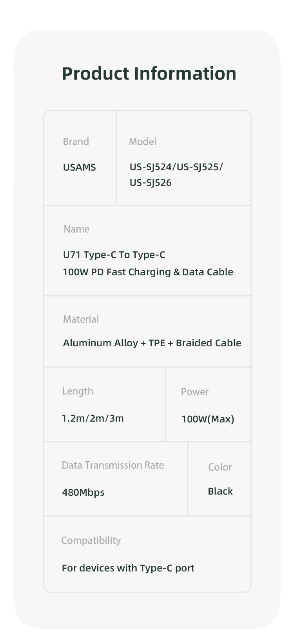Click the Data Transmission Rate label

click(x=113, y=465)
